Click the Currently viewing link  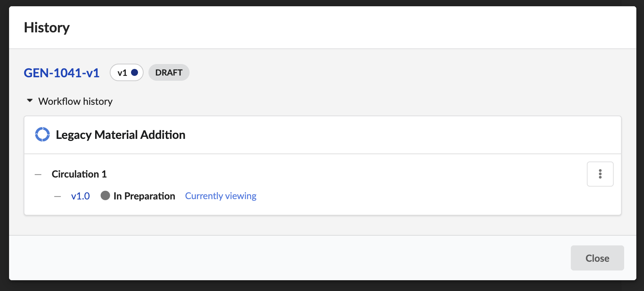click(x=221, y=196)
